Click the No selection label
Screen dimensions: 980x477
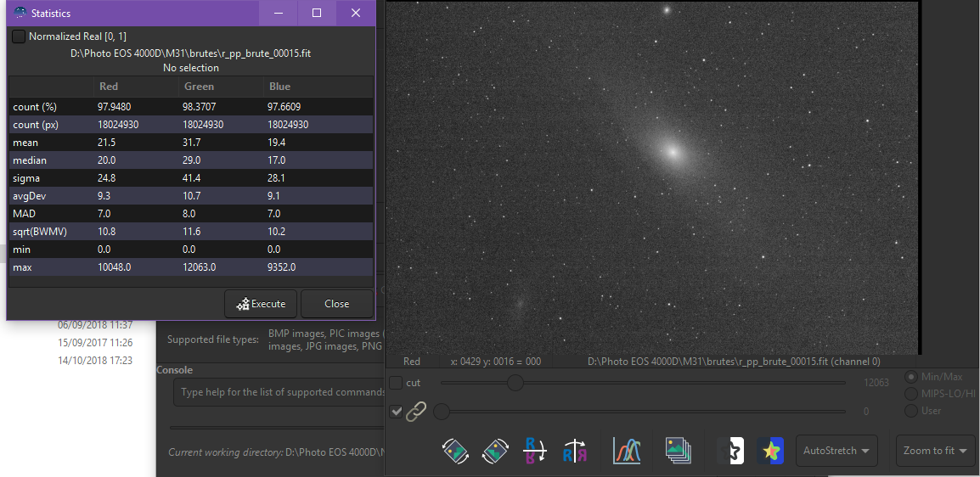[x=190, y=67]
